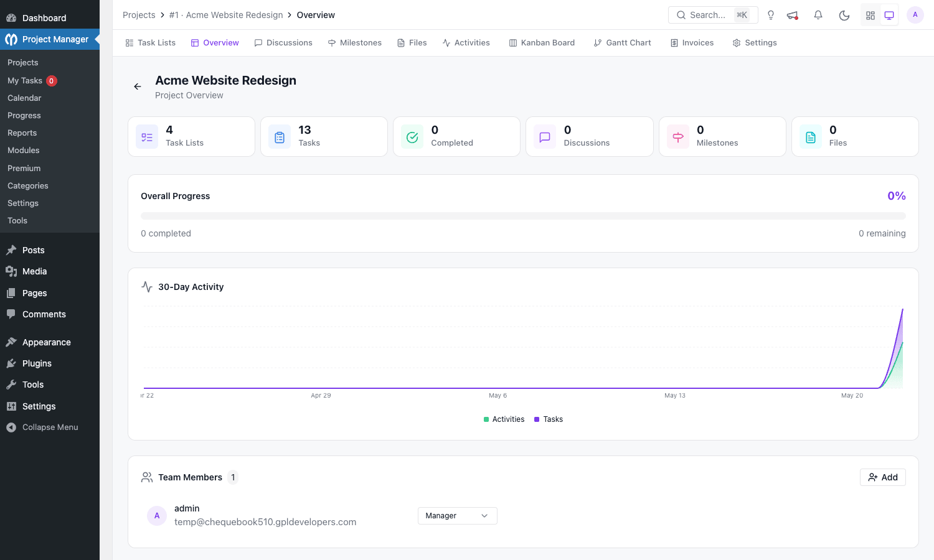Click the Discussions chat bubble stat icon
Image resolution: width=934 pixels, height=560 pixels.
click(545, 137)
